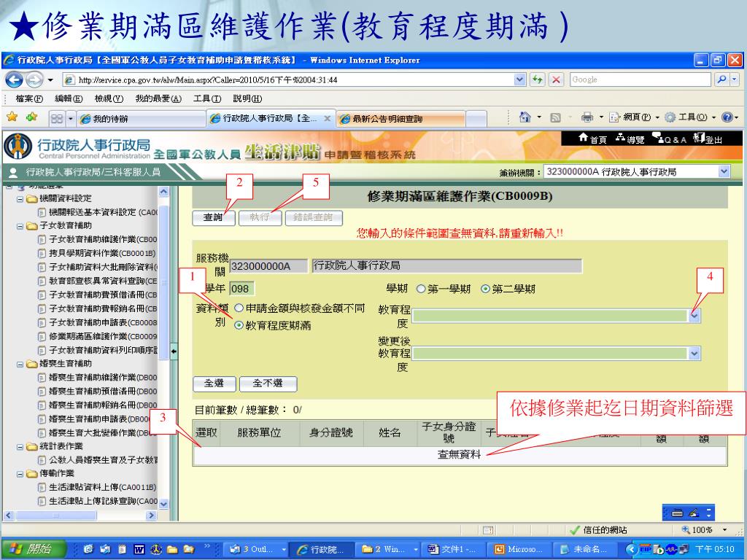Screen dimensions: 747x560
Task: Select 申請金額與核發金額不同 radio option
Action: click(x=239, y=308)
